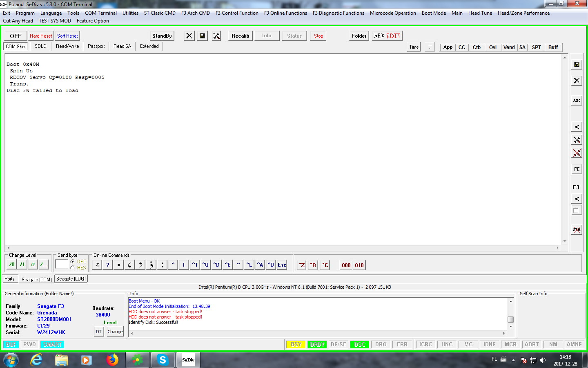
Task: Send the ? on-line command
Action: (108, 265)
